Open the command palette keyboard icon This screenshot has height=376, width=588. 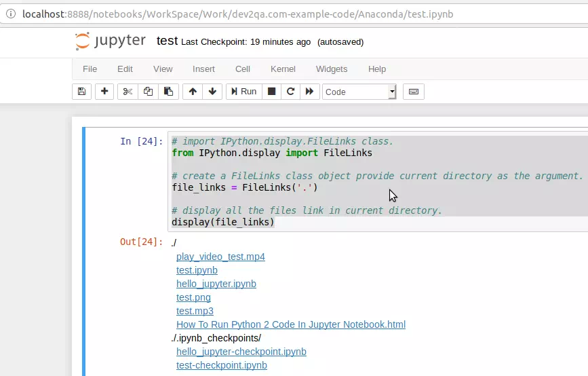tap(414, 92)
